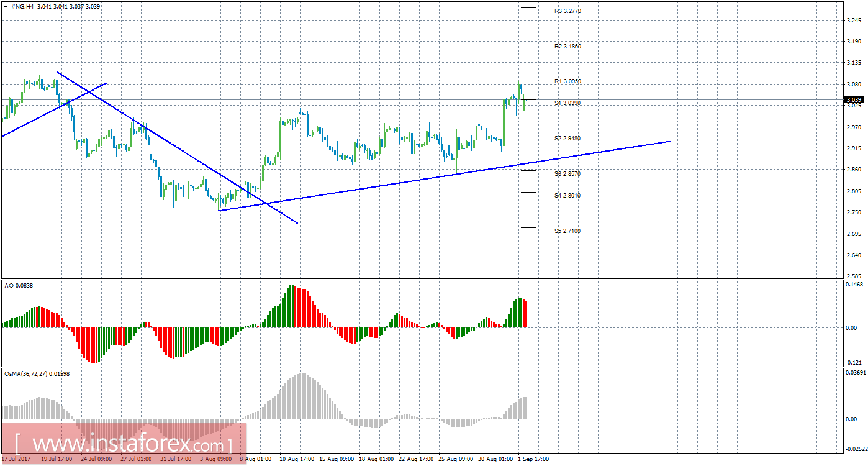
Task: Click the 8 Aug 01:00 time label
Action: click(255, 460)
